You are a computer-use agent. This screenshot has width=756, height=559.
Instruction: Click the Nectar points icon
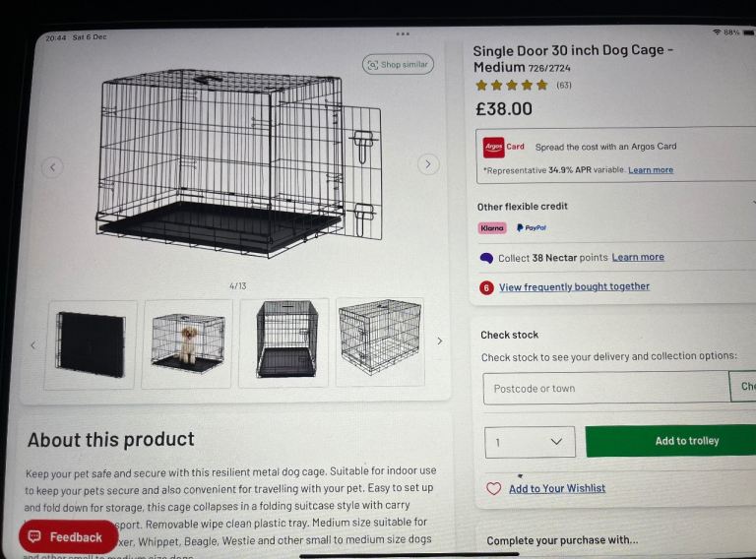(486, 258)
